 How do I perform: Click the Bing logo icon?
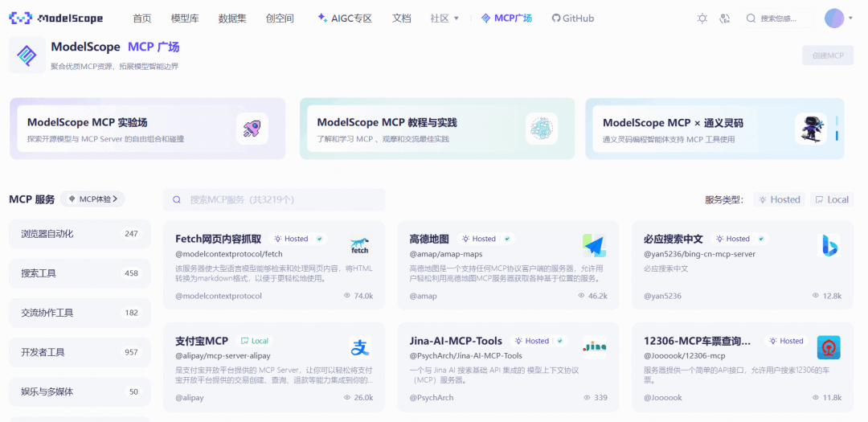pyautogui.click(x=829, y=245)
